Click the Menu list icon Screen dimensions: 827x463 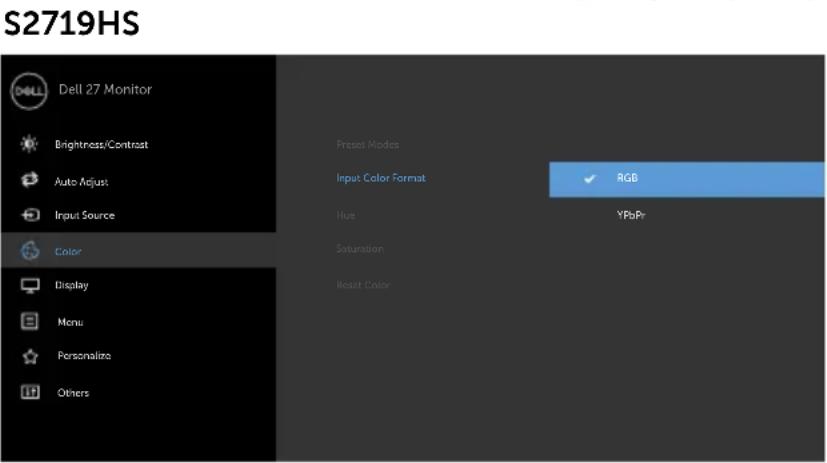(30, 321)
